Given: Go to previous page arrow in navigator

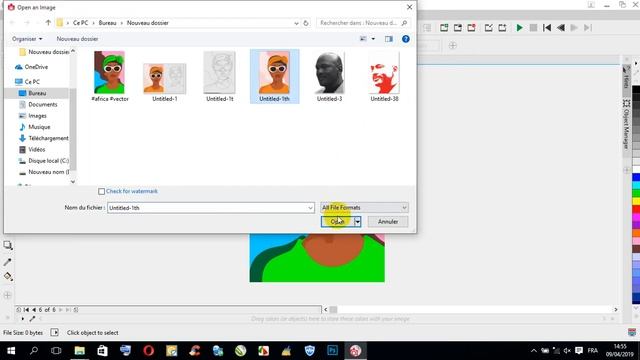Looking at the screenshot, I should point(34,310).
